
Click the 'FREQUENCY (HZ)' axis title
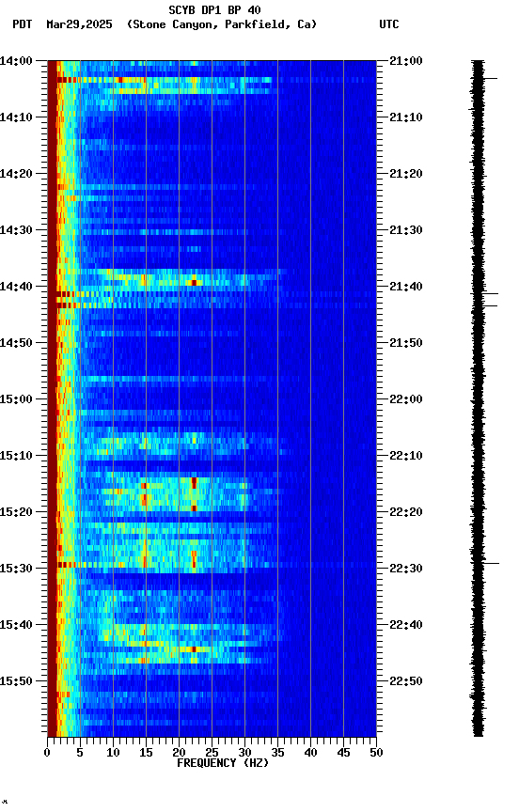point(223,764)
